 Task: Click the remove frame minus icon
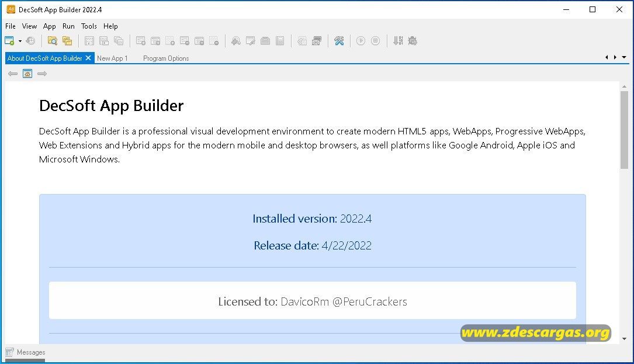point(214,40)
